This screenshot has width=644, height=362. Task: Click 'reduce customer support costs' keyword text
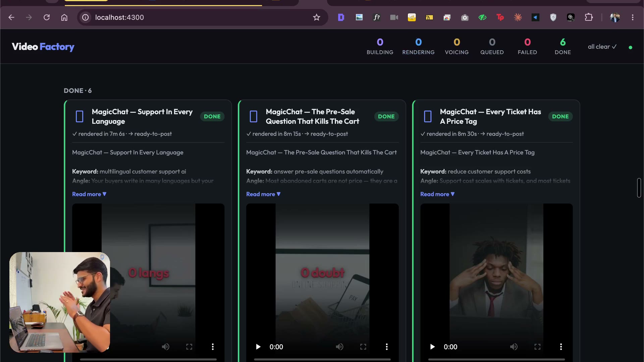489,171
